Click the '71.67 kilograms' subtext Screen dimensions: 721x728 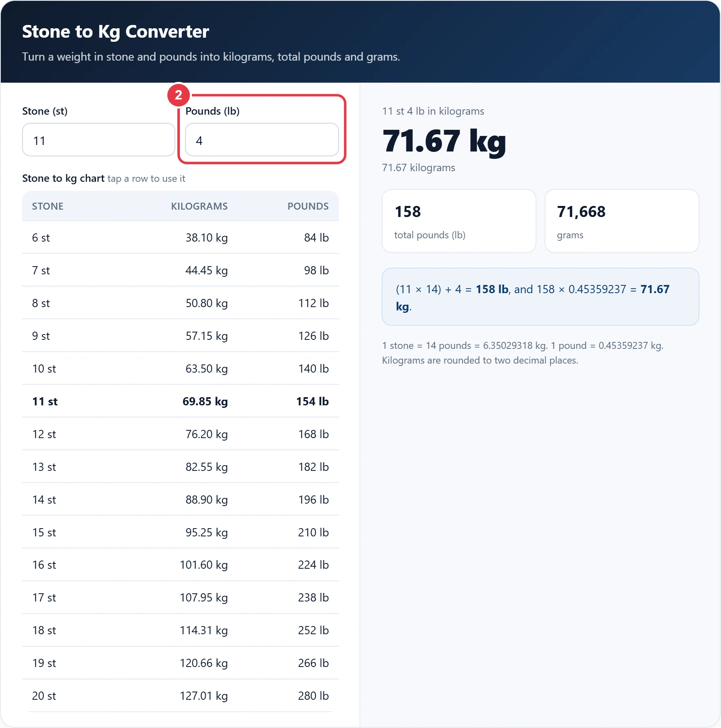pos(419,168)
